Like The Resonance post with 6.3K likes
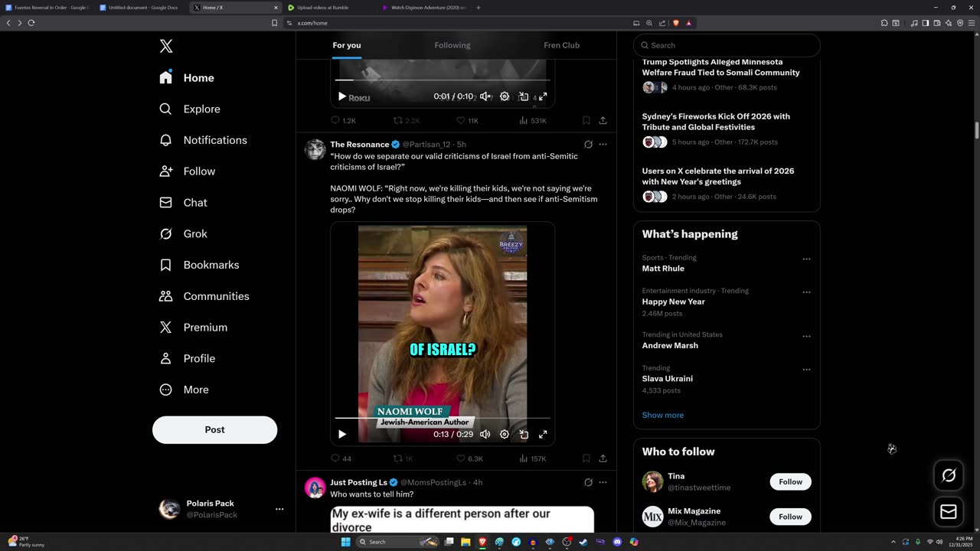This screenshot has height=551, width=980. pyautogui.click(x=469, y=458)
